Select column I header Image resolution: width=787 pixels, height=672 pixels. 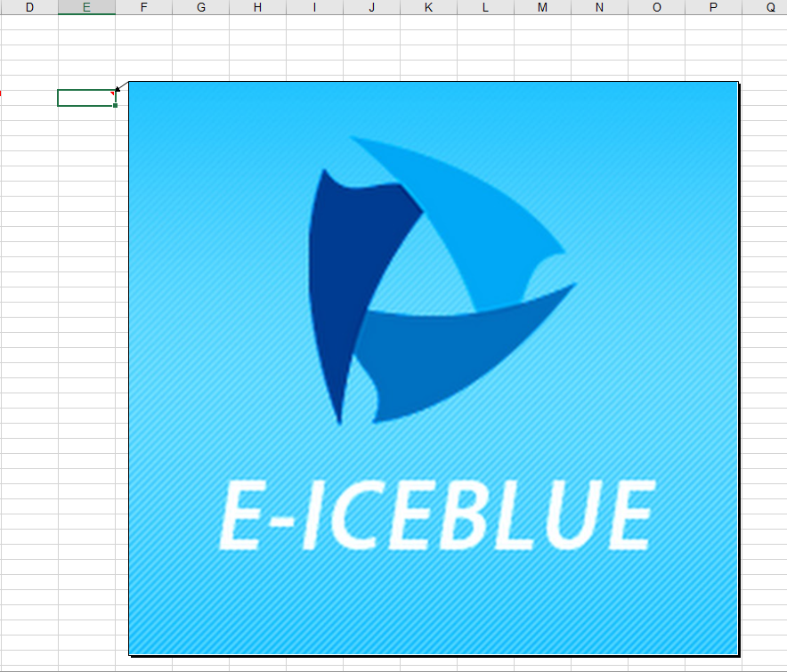click(314, 7)
